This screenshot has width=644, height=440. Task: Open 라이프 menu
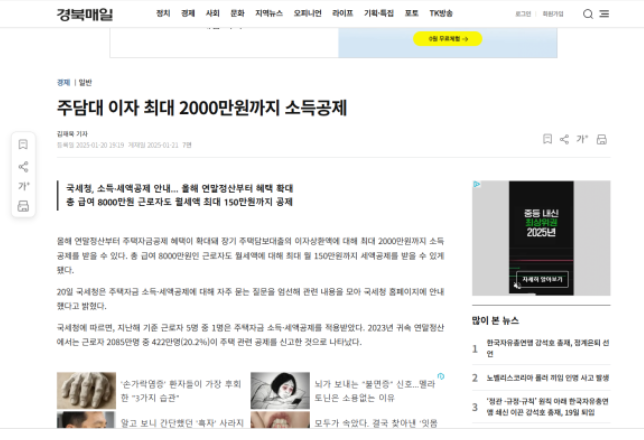pyautogui.click(x=343, y=14)
